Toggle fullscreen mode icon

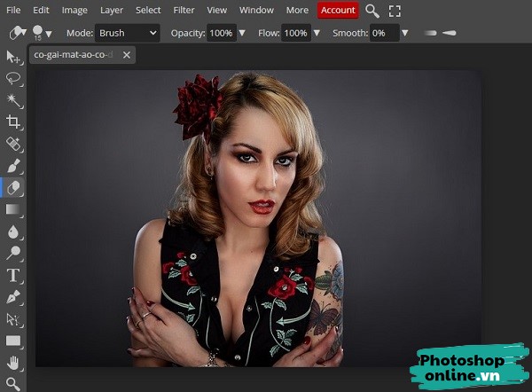[395, 11]
